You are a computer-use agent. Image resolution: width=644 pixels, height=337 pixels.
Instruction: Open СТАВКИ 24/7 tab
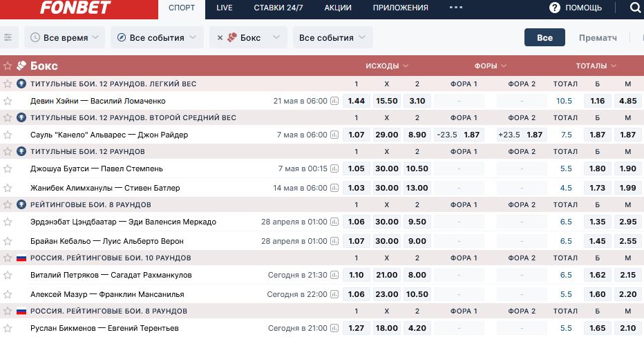[278, 8]
